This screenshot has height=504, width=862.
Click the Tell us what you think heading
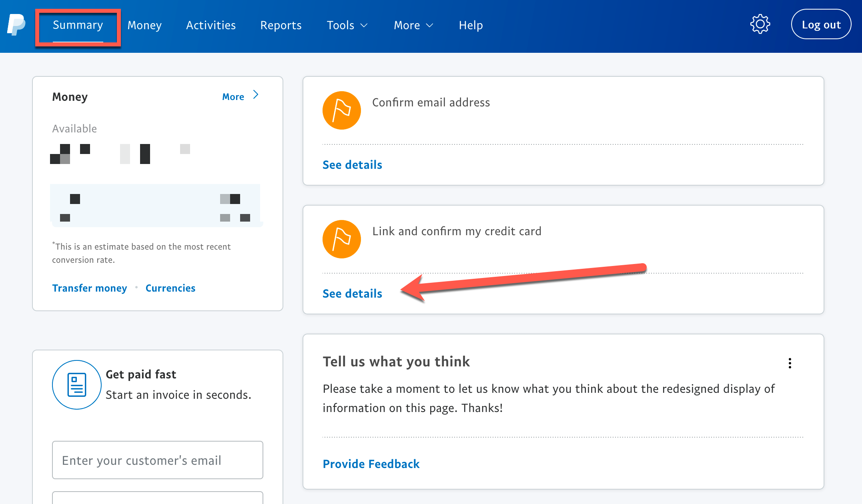click(396, 362)
